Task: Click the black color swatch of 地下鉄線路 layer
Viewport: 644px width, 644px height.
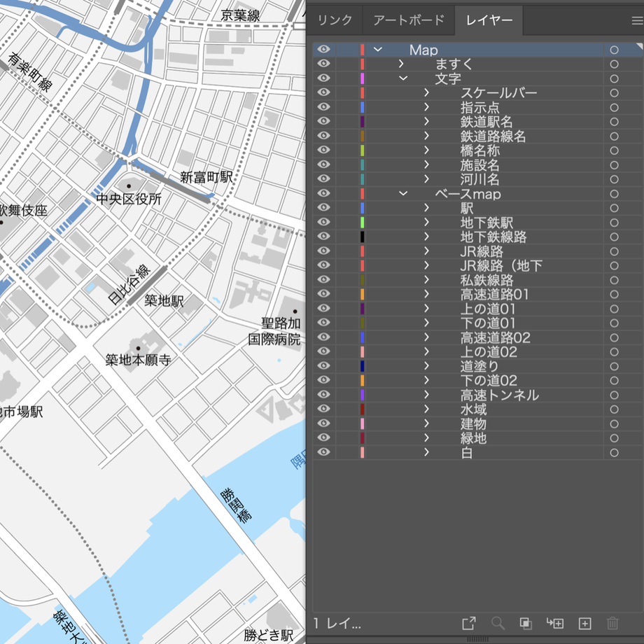Action: pyautogui.click(x=363, y=237)
